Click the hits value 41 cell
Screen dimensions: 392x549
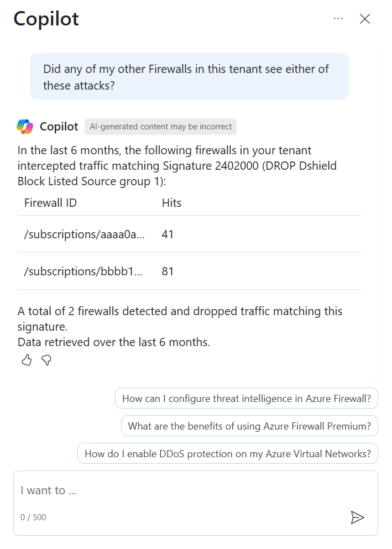pyautogui.click(x=168, y=234)
